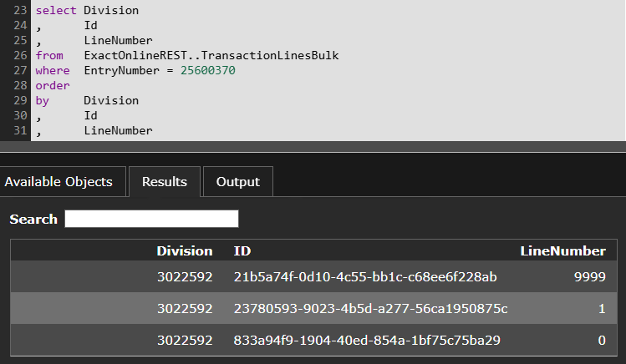Switch to the Available Objects tab

coord(59,182)
